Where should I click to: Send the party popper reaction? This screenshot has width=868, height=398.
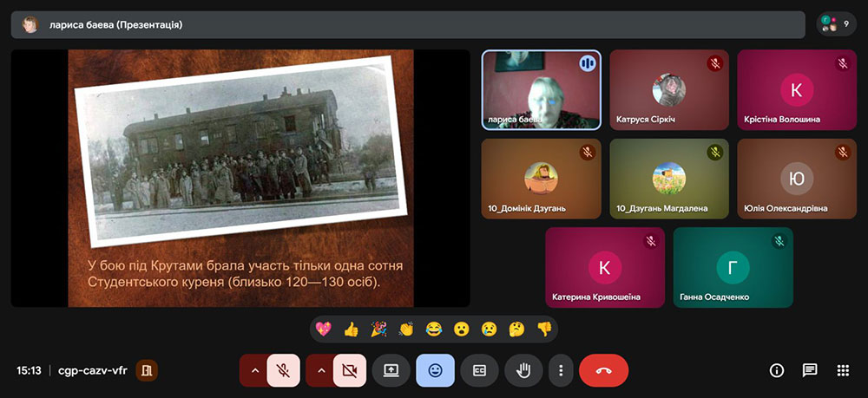[x=378, y=329]
